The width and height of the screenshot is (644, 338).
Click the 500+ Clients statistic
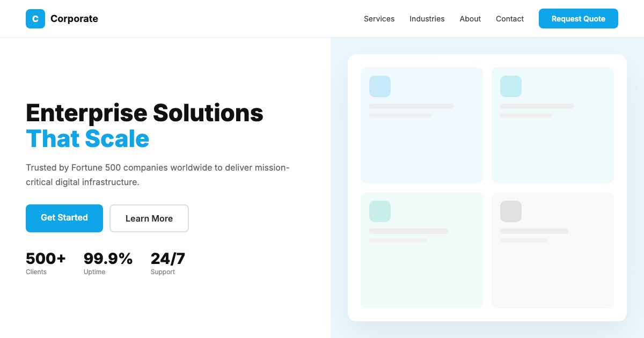tap(46, 263)
